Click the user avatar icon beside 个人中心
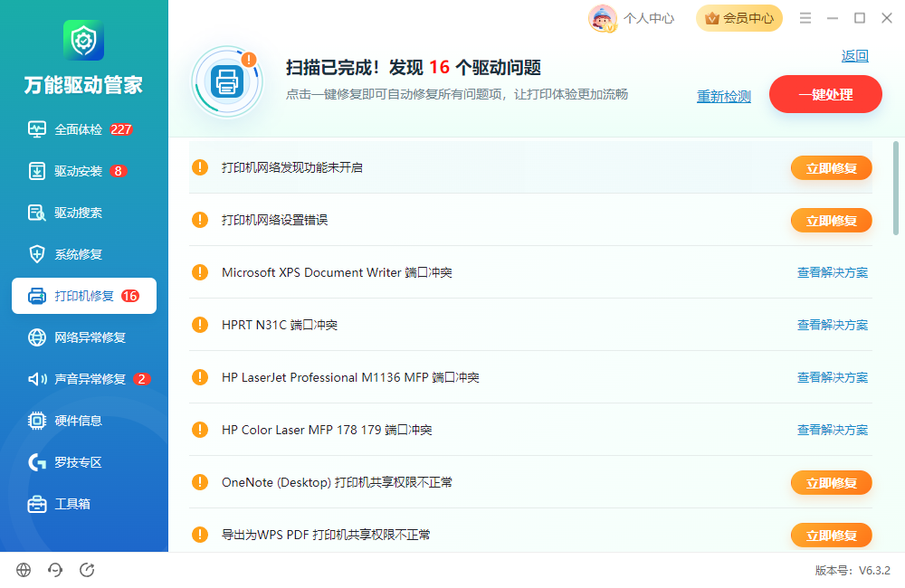Image resolution: width=905 pixels, height=588 pixels. [603, 18]
